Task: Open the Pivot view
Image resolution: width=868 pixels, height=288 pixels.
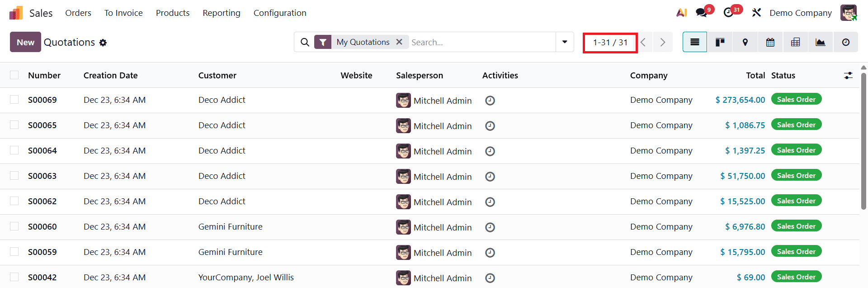Action: (795, 42)
